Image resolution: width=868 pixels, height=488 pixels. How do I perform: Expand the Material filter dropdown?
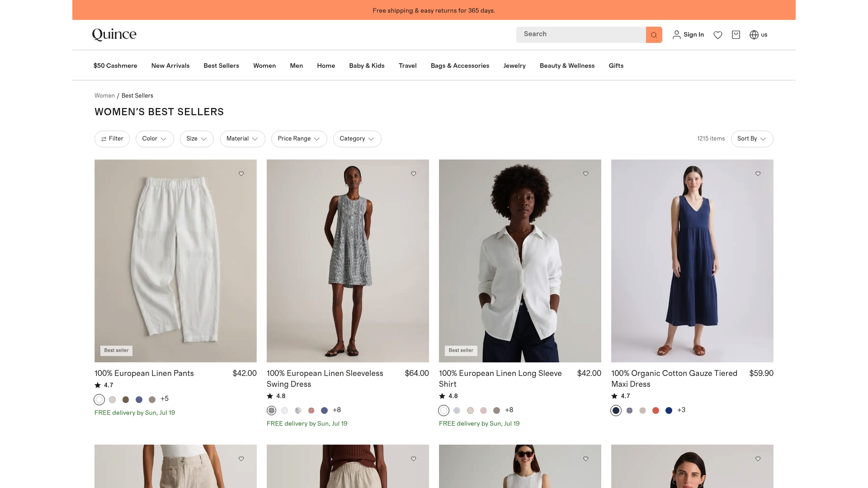[x=242, y=139]
